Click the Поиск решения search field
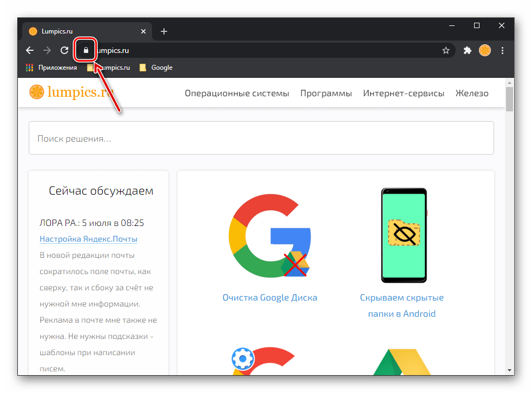This screenshot has height=393, width=532. (261, 138)
